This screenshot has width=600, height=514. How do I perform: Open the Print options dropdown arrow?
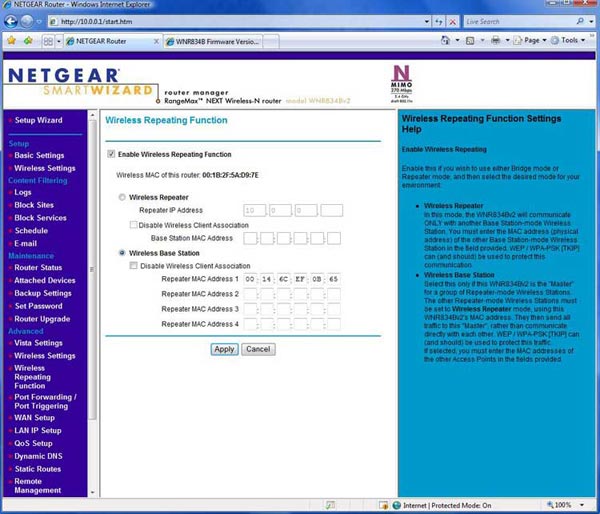coord(507,40)
